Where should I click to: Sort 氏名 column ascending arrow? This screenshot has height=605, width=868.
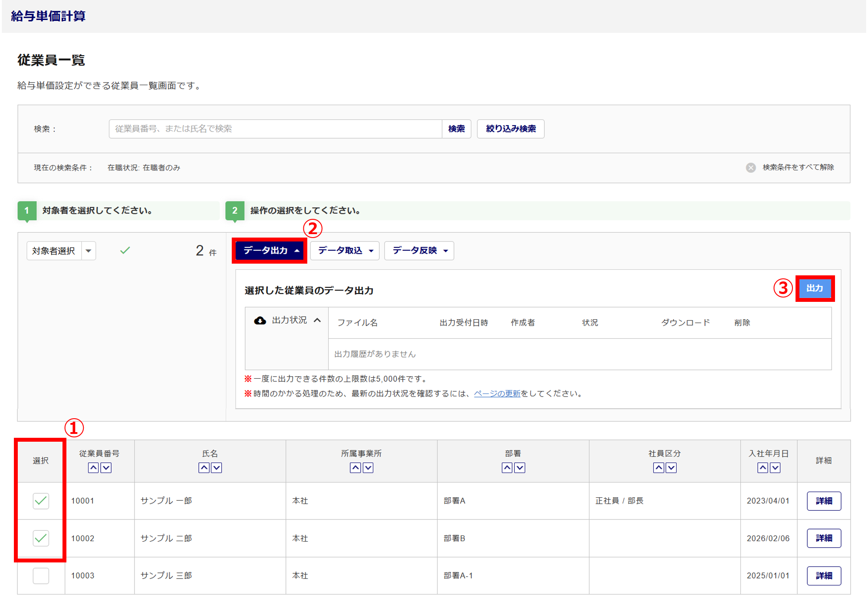click(x=204, y=468)
